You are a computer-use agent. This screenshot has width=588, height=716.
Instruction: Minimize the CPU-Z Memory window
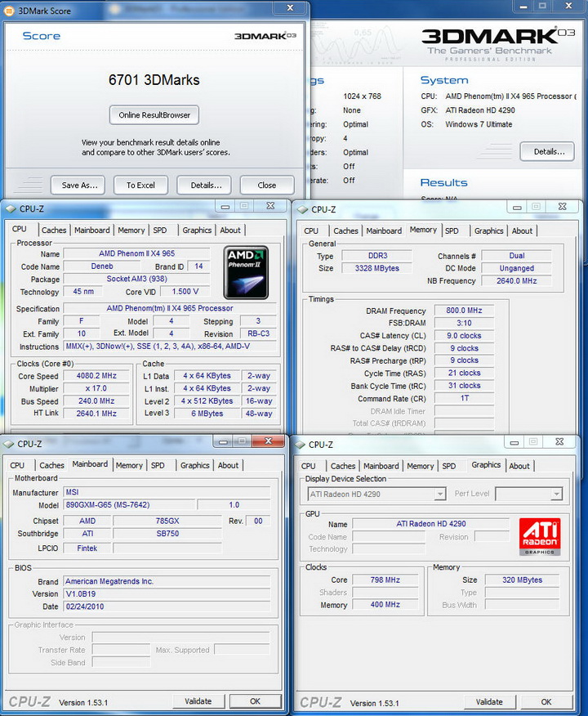click(x=517, y=208)
